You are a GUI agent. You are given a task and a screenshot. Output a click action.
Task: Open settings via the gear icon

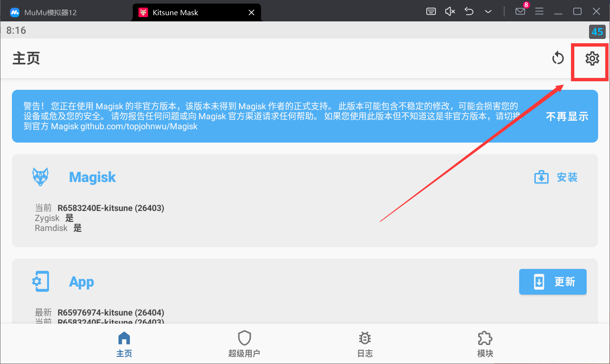(x=592, y=58)
